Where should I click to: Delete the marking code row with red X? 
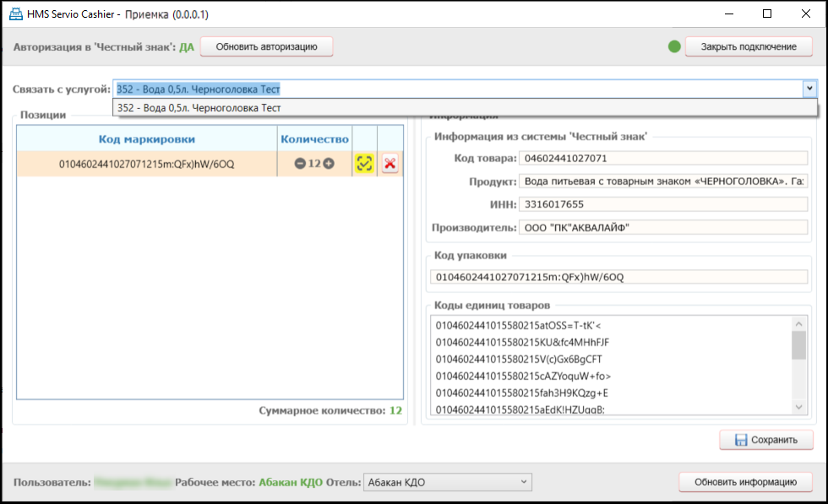click(x=389, y=164)
